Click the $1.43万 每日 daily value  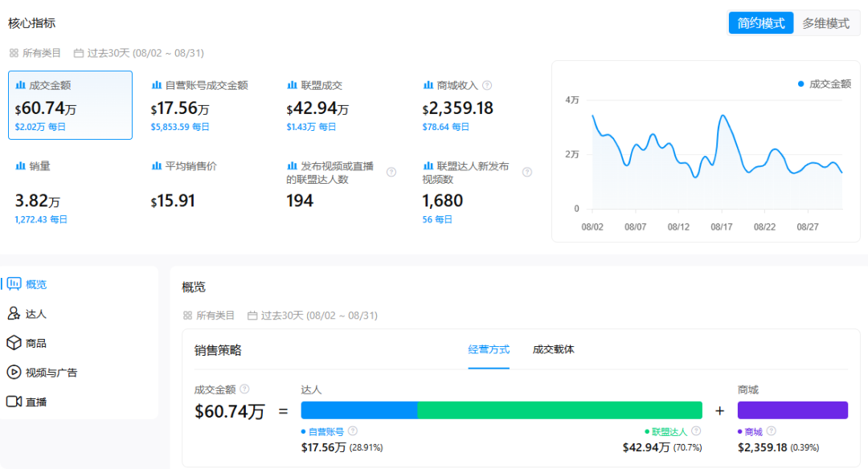point(311,127)
